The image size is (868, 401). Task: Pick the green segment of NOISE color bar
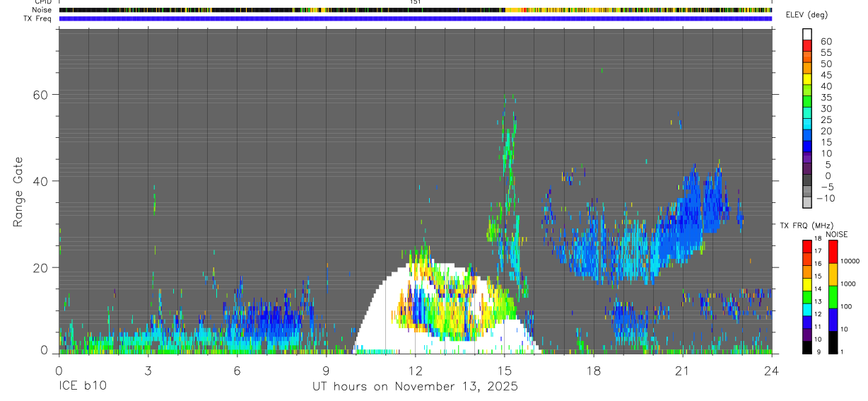coord(833,297)
